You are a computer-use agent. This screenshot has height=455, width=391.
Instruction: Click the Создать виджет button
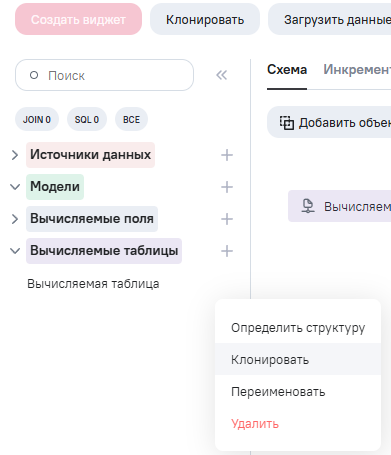click(x=78, y=19)
